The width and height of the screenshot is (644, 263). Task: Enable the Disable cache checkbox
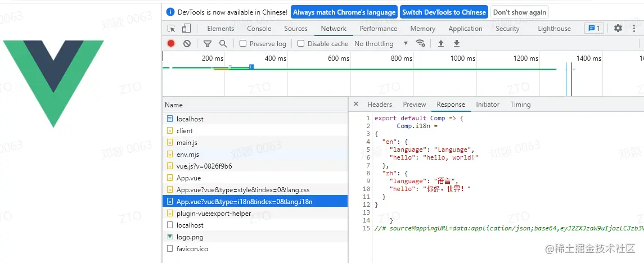(x=301, y=43)
